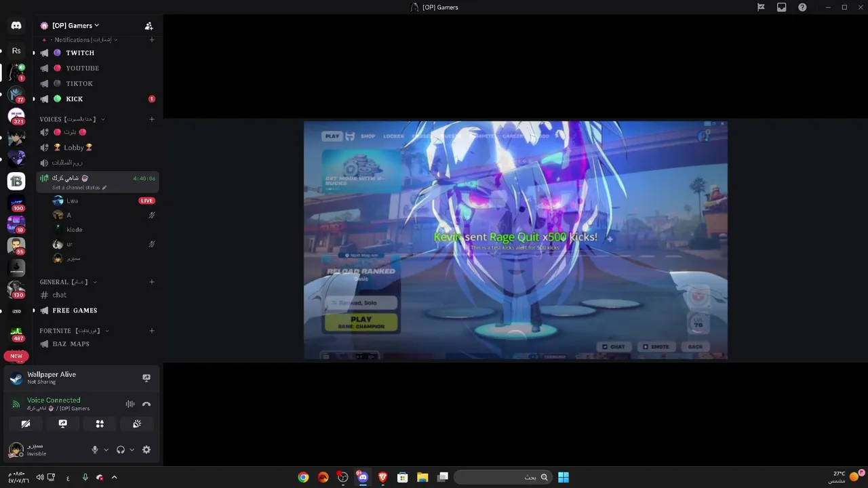The width and height of the screenshot is (868, 488).
Task: Open EA app from the taskbar
Action: coord(323,477)
